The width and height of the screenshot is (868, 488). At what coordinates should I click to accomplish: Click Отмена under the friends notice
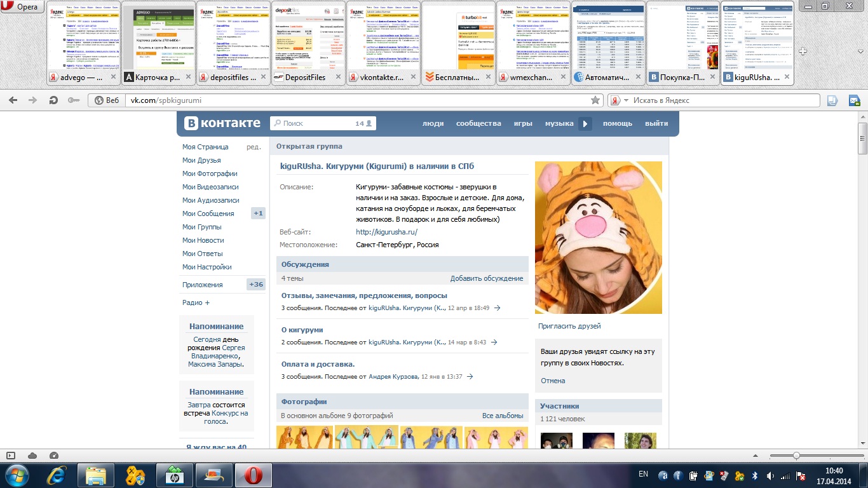coord(553,381)
